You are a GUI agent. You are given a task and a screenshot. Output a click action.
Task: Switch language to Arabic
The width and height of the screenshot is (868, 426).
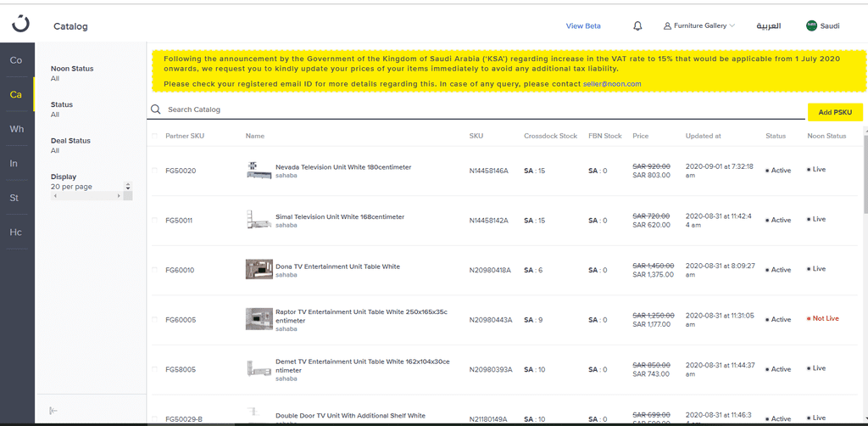coord(768,25)
